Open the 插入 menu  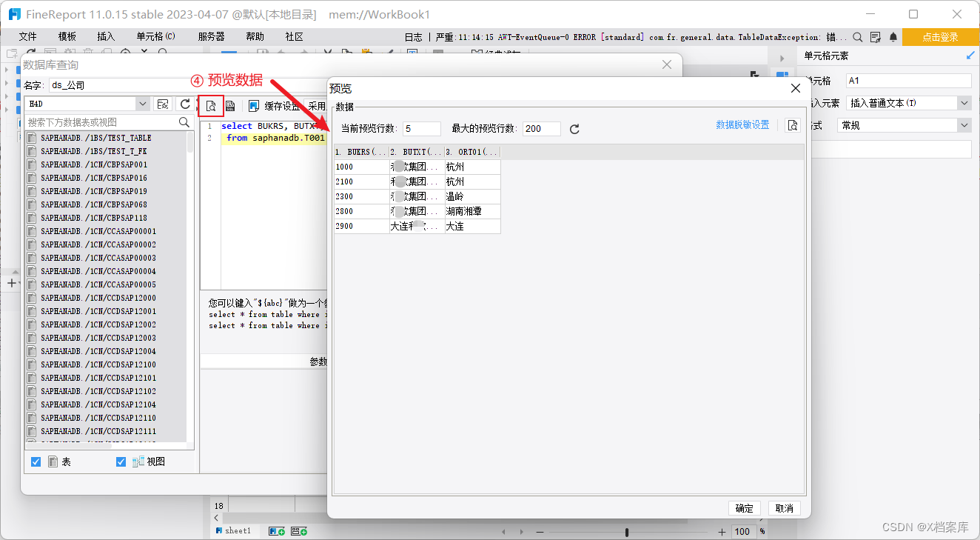click(106, 36)
